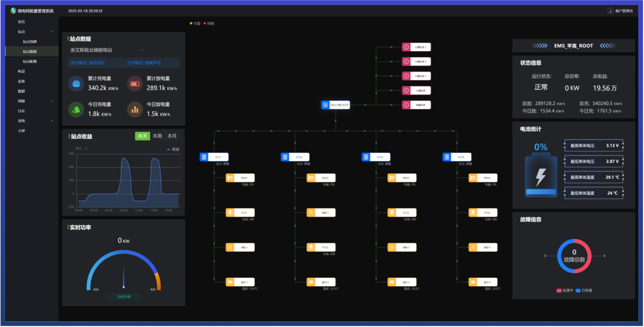Open the 计量电表 1 meter node
644x327 pixels.
416,76
